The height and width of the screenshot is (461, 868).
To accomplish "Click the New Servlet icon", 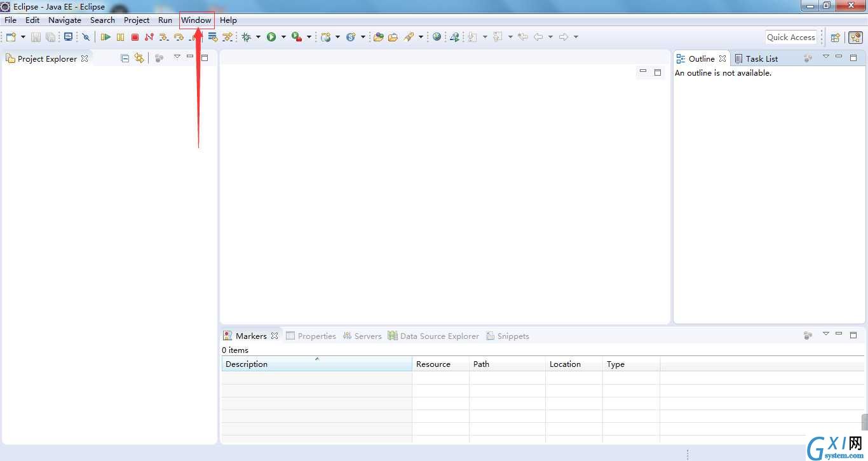I will tap(351, 37).
